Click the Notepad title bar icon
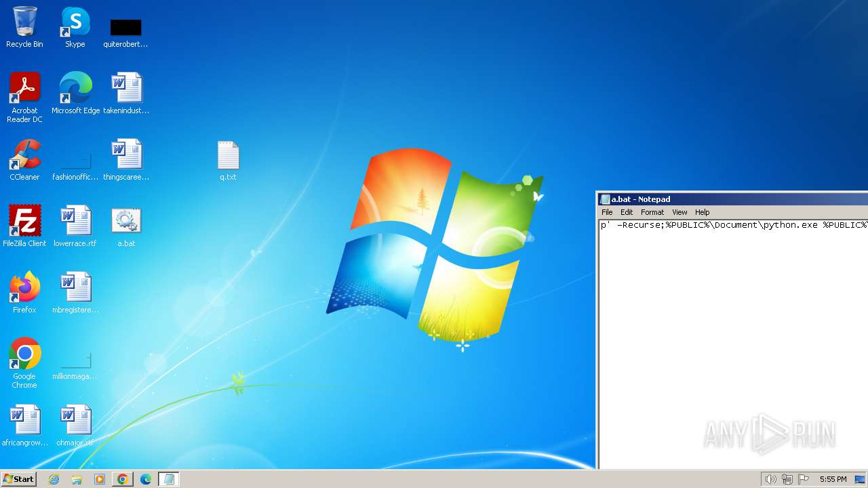 click(605, 199)
